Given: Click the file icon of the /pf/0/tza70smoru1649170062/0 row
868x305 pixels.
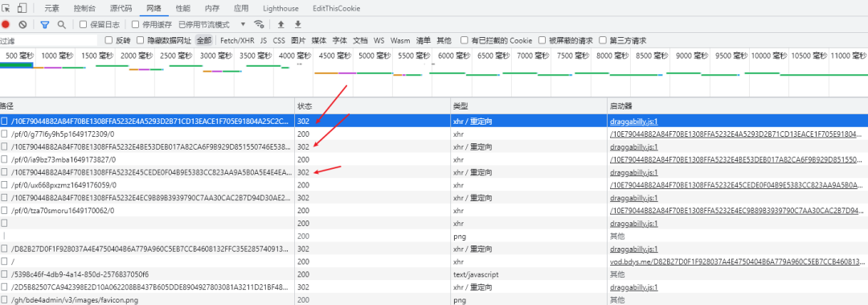Looking at the screenshot, I should 4,210.
